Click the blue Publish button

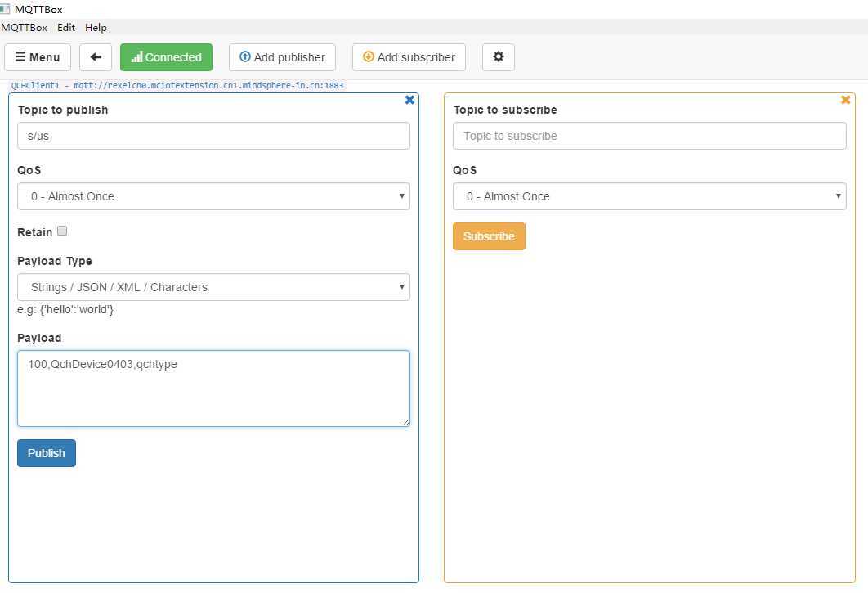pyautogui.click(x=47, y=453)
